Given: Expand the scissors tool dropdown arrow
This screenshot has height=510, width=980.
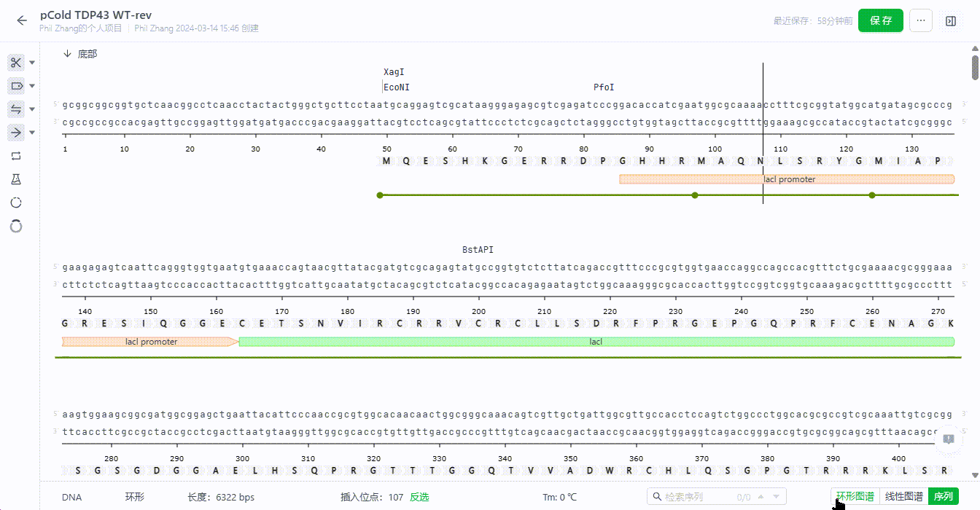Looking at the screenshot, I should click(32, 63).
